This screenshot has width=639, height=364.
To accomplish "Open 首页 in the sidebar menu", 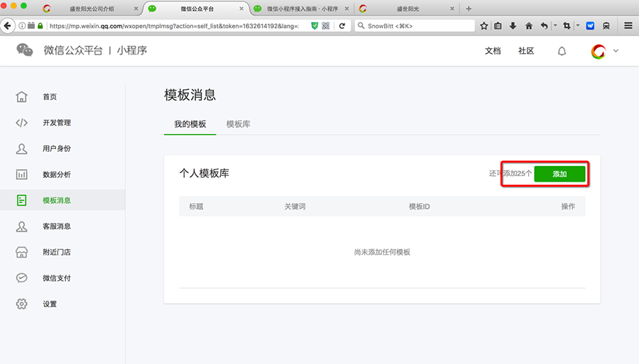I will click(50, 96).
